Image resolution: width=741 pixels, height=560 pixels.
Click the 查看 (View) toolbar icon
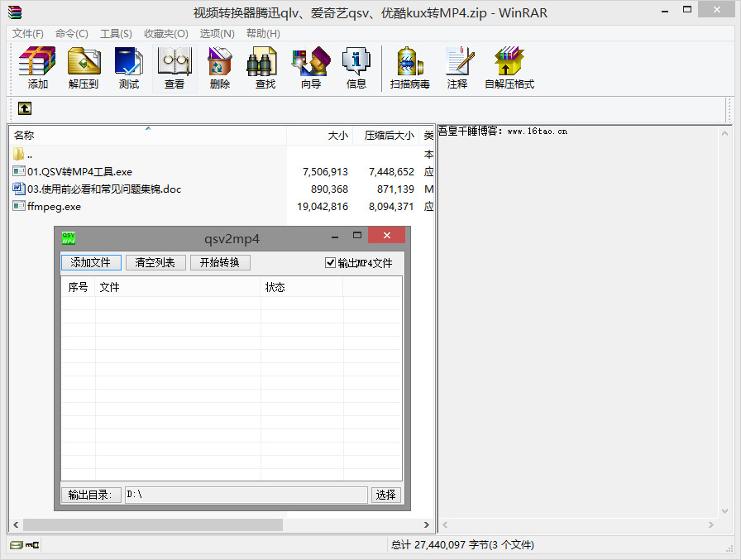(x=174, y=68)
